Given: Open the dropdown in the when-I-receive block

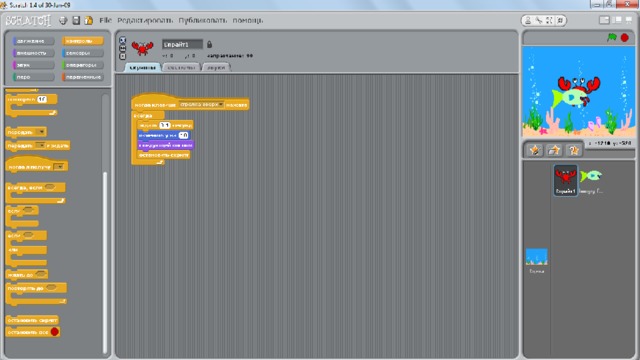Looking at the screenshot, I should click(x=59, y=167).
